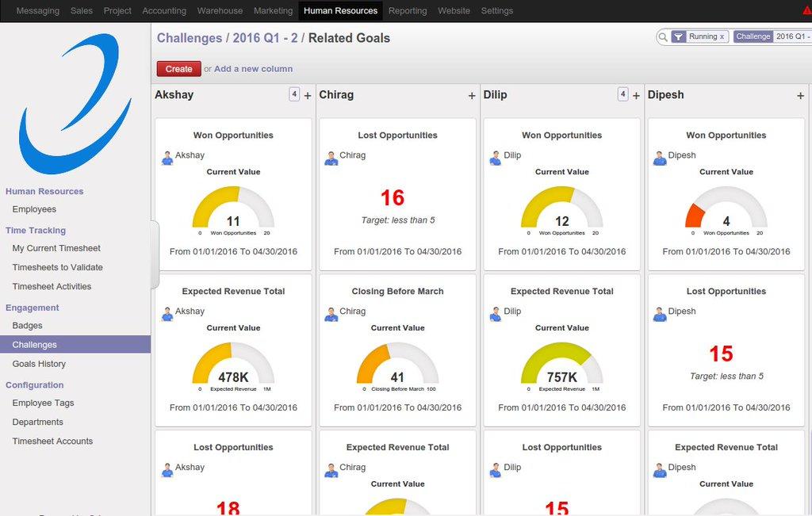Select the Human Resources top menu
The image size is (812, 516).
[x=340, y=10]
